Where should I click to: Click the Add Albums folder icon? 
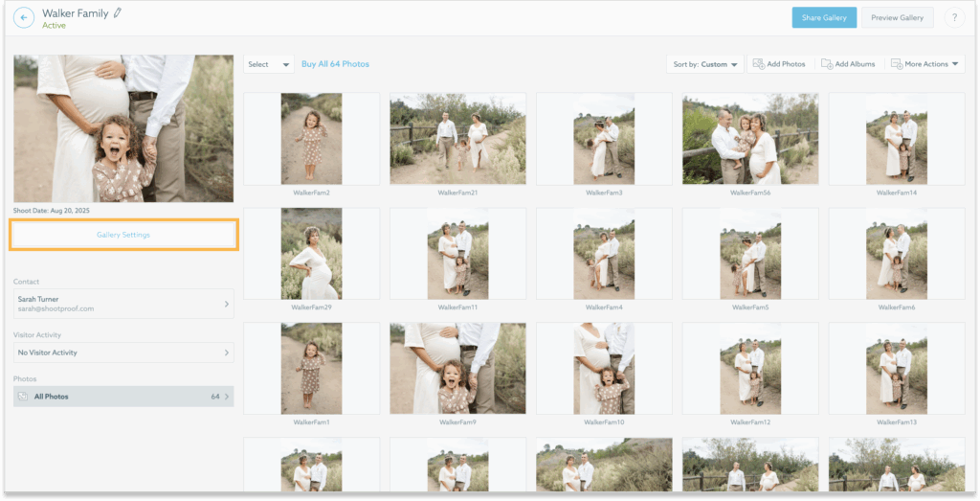[827, 64]
